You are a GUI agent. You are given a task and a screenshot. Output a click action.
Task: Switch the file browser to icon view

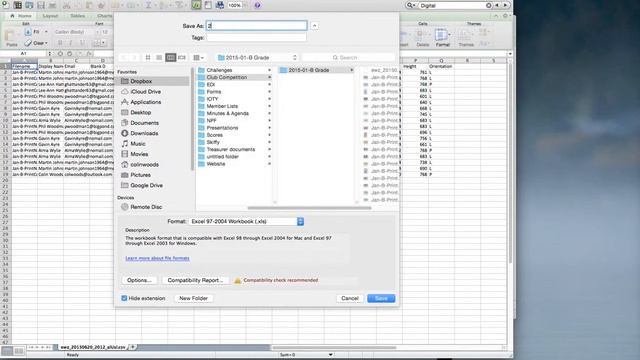(148, 58)
